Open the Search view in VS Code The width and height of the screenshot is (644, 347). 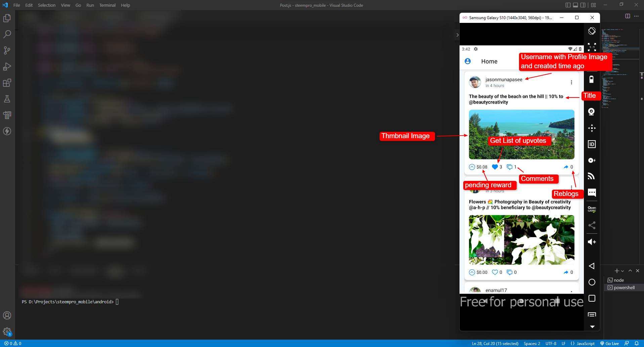(7, 34)
